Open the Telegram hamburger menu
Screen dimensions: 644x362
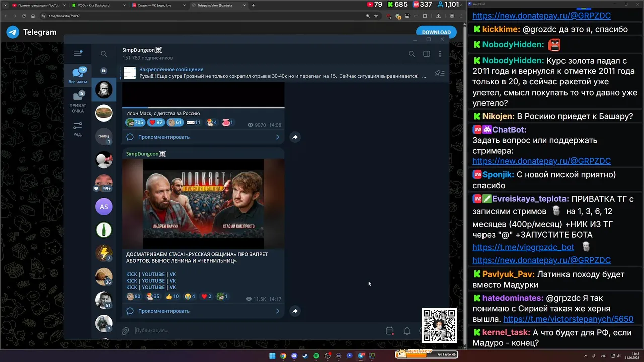[x=77, y=54]
